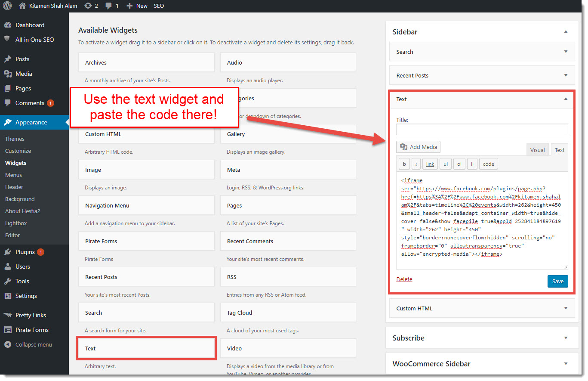This screenshot has height=381, width=588.
Task: Select the Meta available widget
Action: pyautogui.click(x=288, y=170)
